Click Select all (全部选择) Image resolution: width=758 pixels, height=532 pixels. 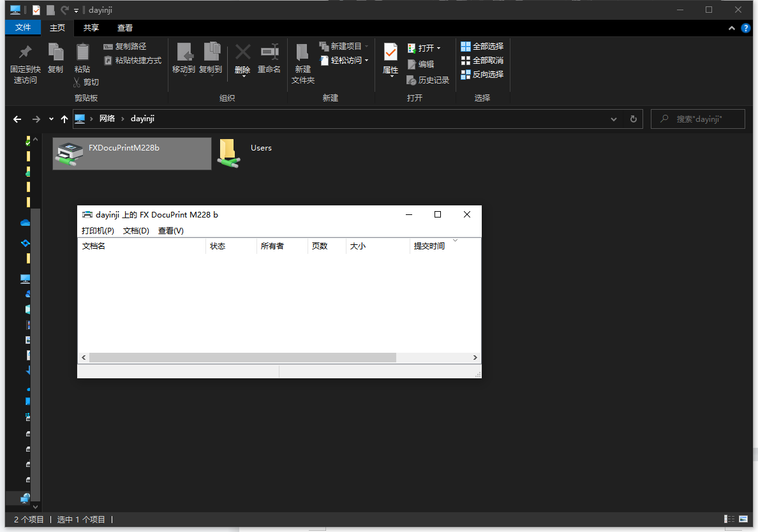(482, 47)
